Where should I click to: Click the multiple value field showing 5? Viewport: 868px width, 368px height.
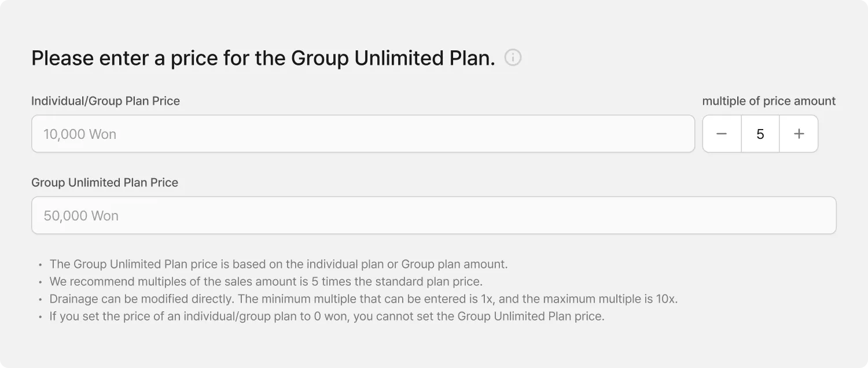(760, 134)
